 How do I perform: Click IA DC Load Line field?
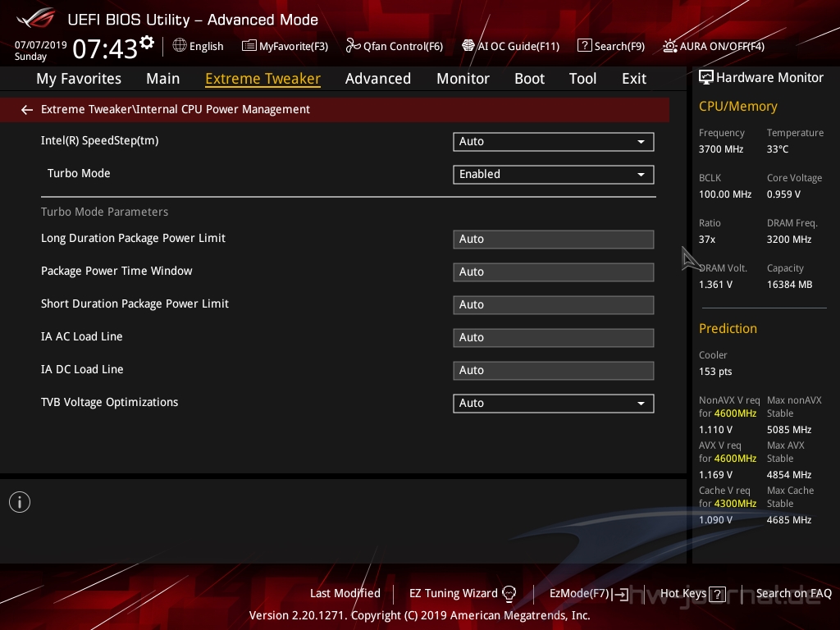(x=554, y=370)
